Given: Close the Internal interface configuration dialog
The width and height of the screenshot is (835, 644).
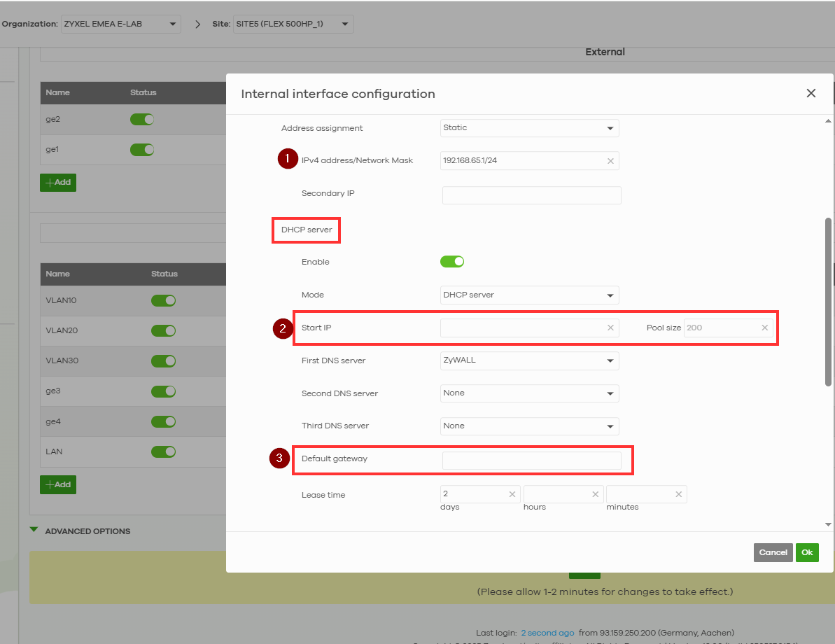Looking at the screenshot, I should [x=811, y=93].
